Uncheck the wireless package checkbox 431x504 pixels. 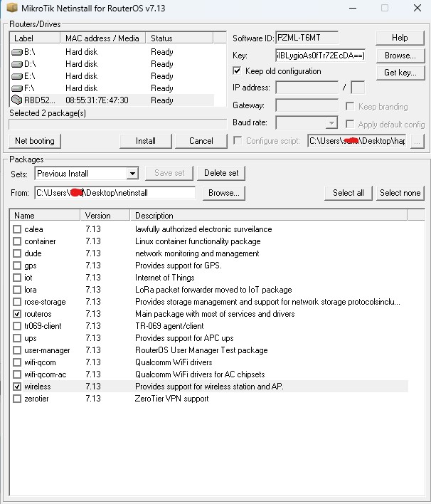coord(17,387)
